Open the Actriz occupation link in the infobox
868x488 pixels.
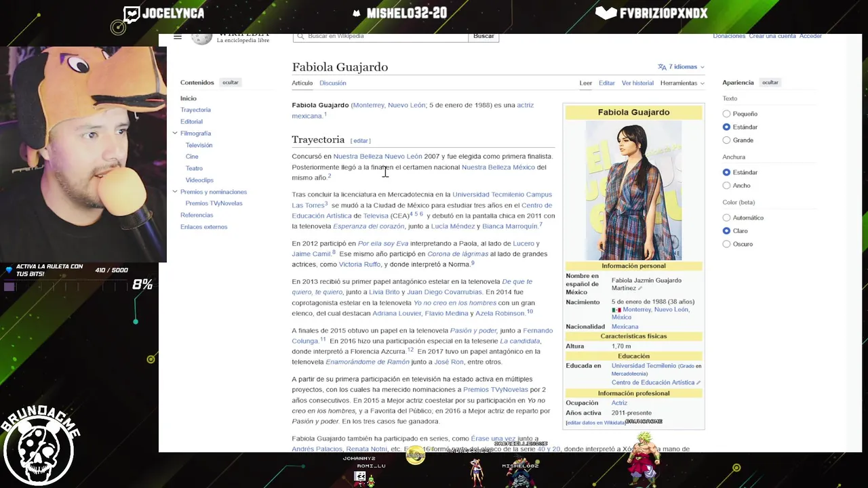click(x=619, y=403)
